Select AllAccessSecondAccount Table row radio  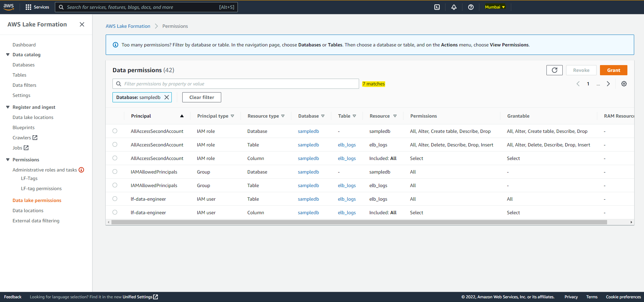coord(115,144)
